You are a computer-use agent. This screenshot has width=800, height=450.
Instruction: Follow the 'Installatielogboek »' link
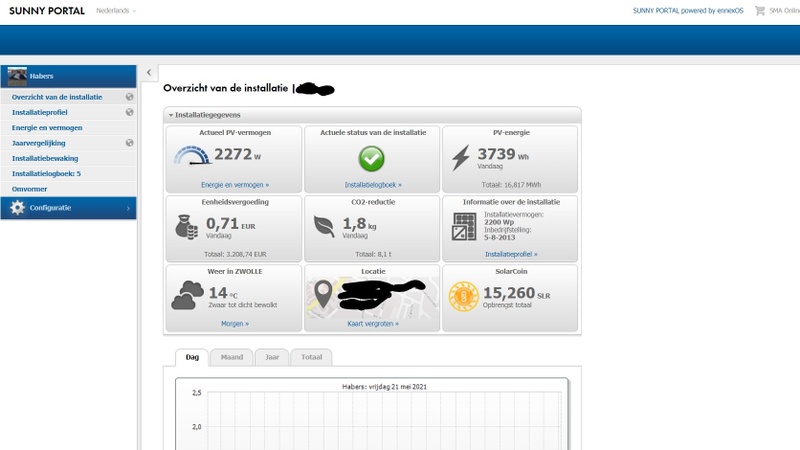373,185
